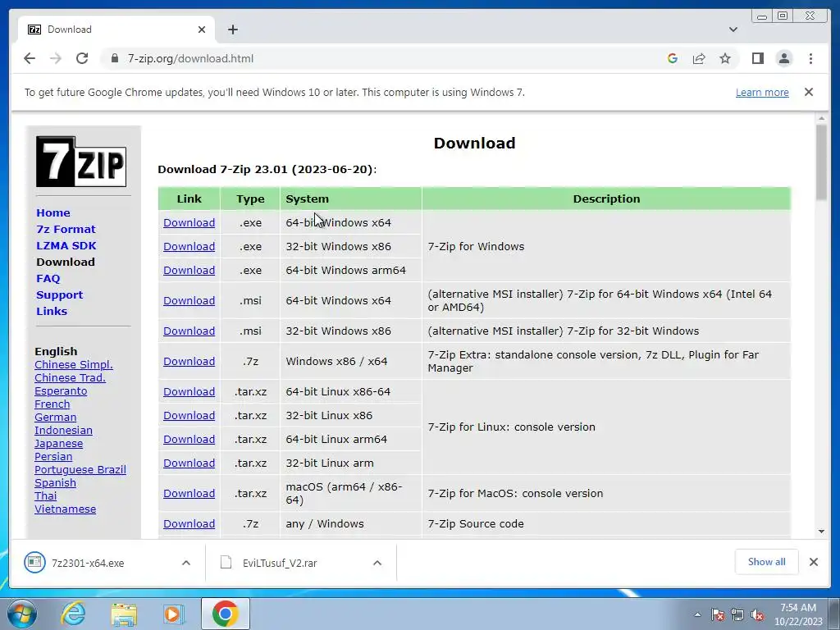840x630 pixels.
Task: Download the 7-Zip Extra .7z
Action: (189, 361)
